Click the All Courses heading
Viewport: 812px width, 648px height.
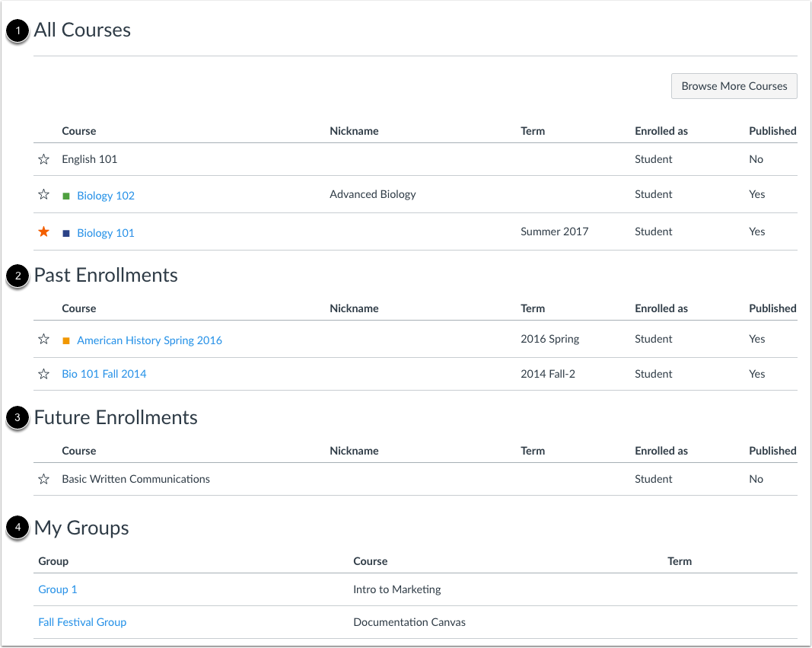[x=82, y=30]
